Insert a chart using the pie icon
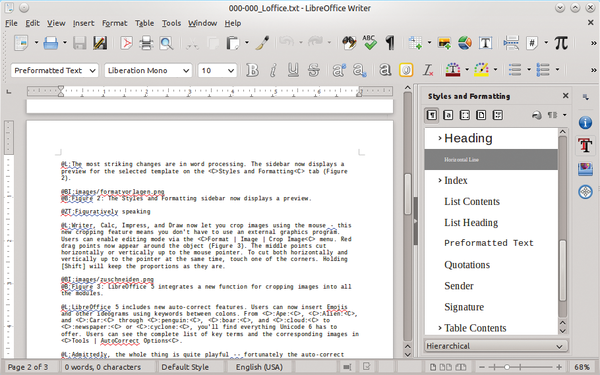This screenshot has height=375, width=600. (x=465, y=43)
